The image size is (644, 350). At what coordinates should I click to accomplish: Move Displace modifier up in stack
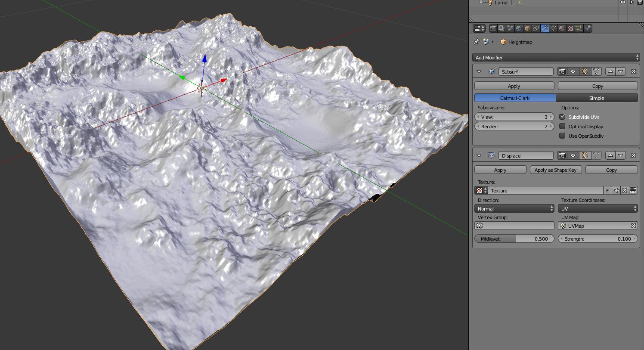[610, 155]
